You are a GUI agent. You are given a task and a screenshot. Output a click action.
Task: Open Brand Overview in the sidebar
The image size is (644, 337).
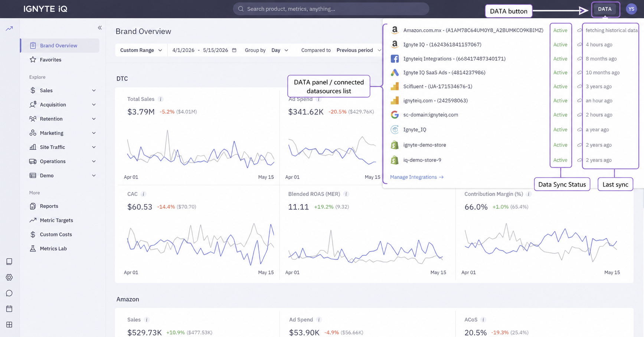click(x=60, y=45)
